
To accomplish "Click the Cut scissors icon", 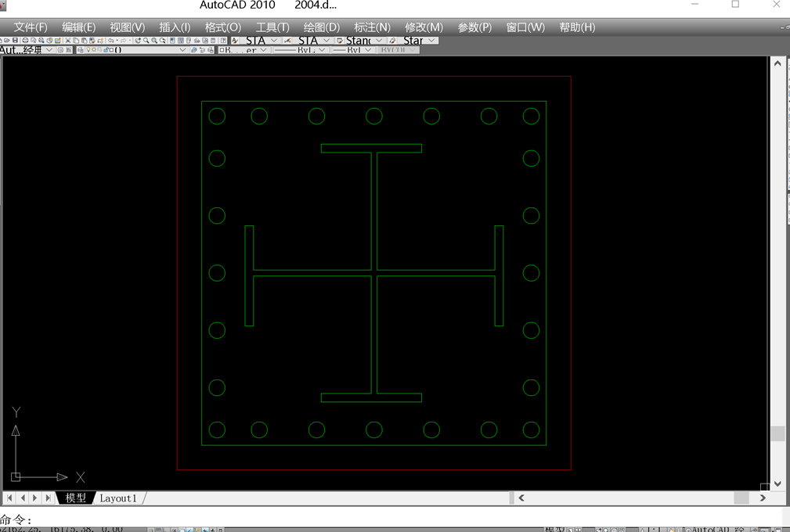I will point(67,40).
